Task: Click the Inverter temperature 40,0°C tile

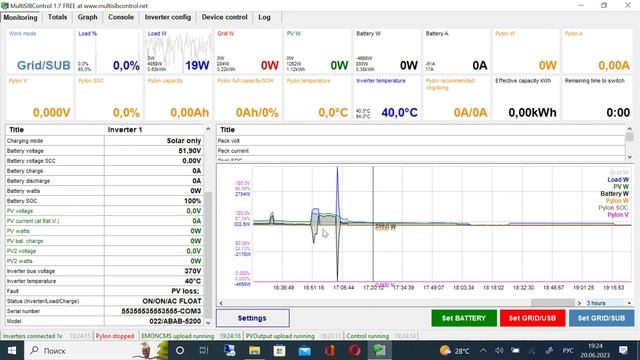Action: coord(387,98)
